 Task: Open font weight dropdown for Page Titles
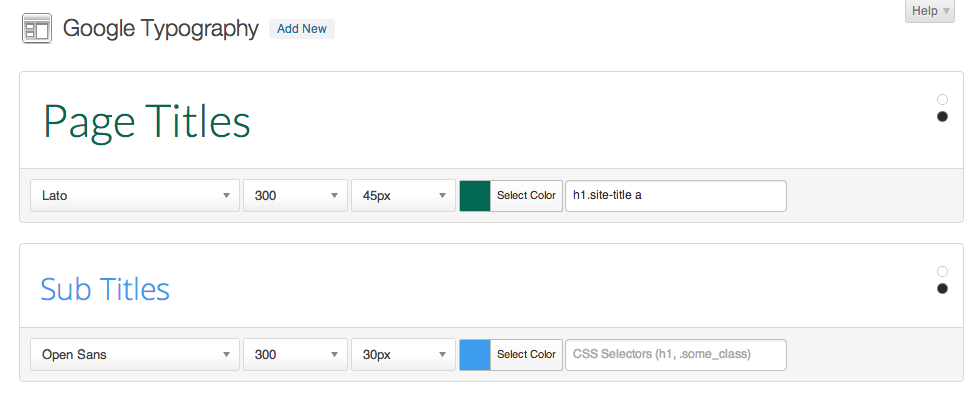(295, 195)
